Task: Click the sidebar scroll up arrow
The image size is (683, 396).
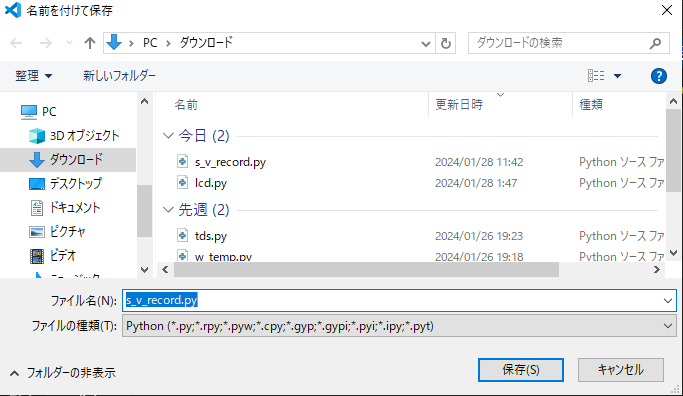Action: tap(145, 102)
